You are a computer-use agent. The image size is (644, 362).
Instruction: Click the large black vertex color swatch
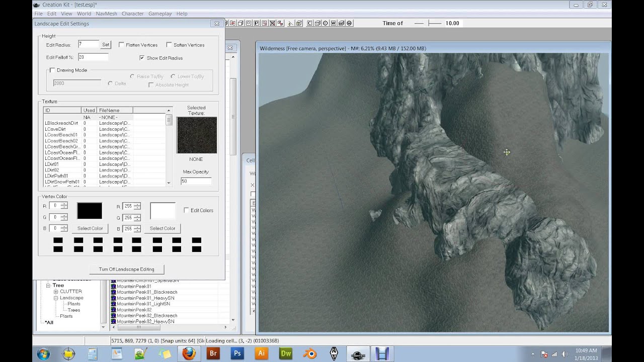pyautogui.click(x=90, y=211)
